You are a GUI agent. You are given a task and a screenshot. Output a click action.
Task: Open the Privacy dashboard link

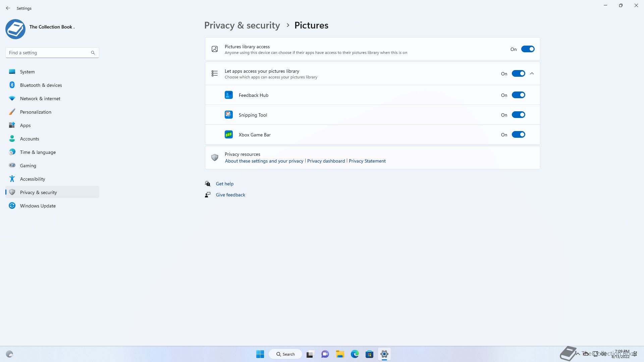click(x=326, y=161)
